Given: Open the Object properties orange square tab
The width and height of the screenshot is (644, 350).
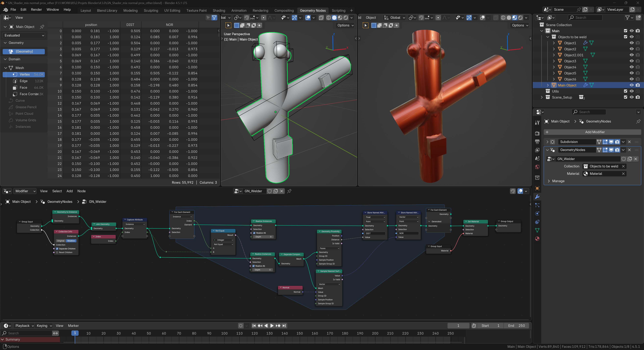Looking at the screenshot, I should click(x=537, y=188).
